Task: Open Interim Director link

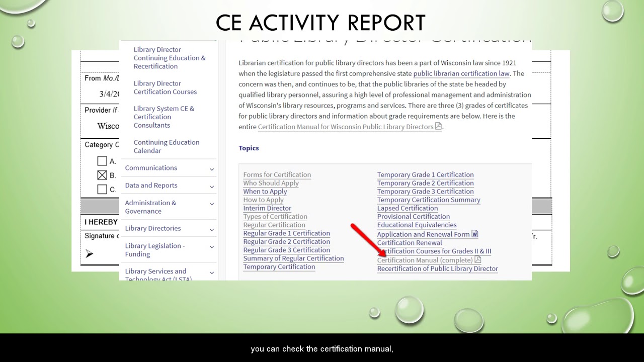Action: click(267, 208)
